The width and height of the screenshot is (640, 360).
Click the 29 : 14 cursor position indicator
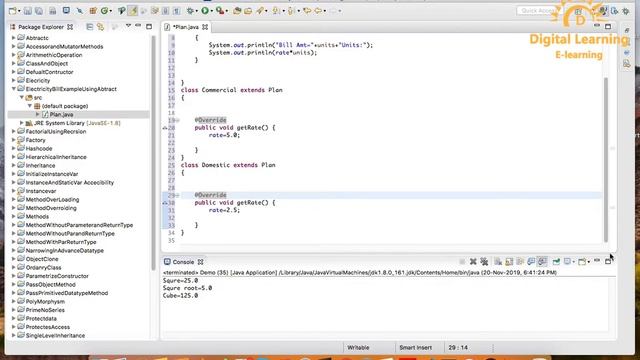point(458,348)
